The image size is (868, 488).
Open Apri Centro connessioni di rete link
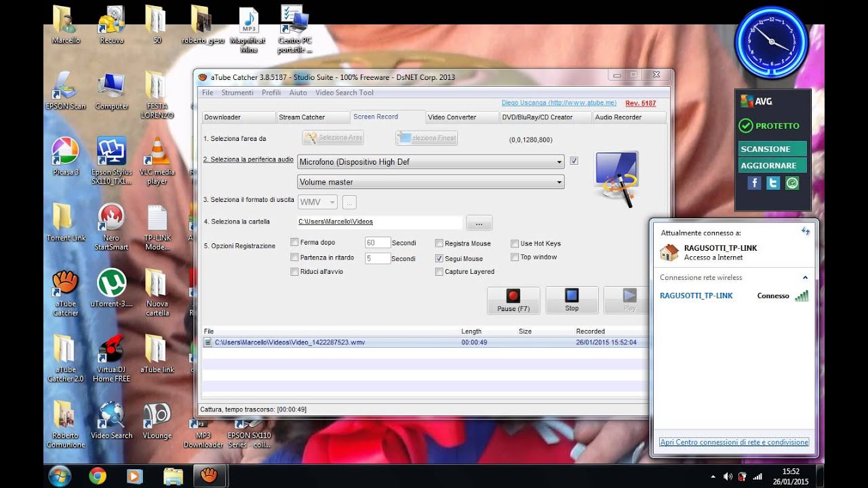pyautogui.click(x=734, y=442)
